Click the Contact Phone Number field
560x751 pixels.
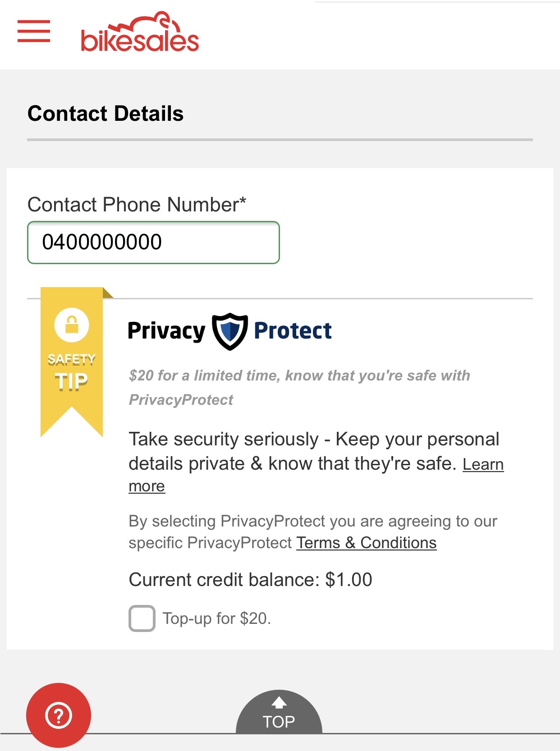click(x=153, y=243)
